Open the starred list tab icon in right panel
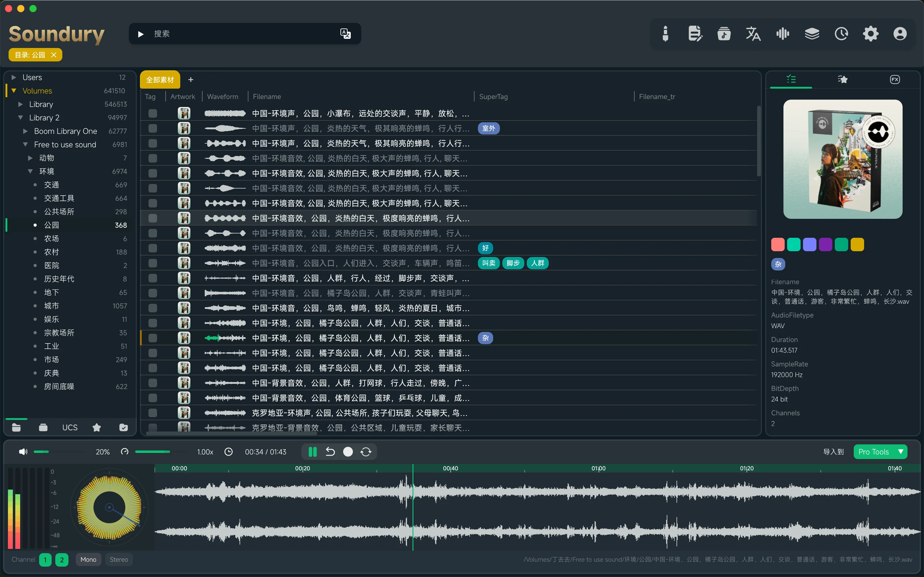The height and width of the screenshot is (577, 924). pyautogui.click(x=842, y=79)
